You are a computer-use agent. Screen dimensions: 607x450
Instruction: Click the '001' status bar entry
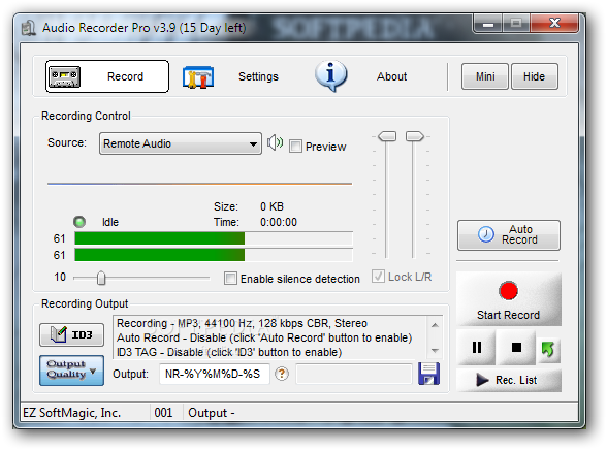click(163, 413)
